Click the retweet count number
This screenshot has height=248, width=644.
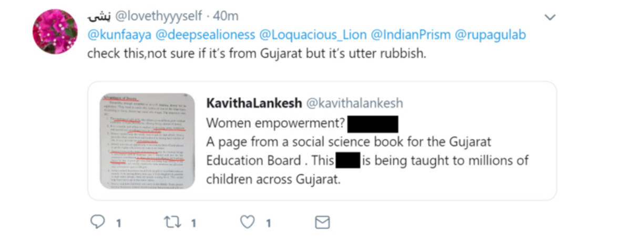[193, 223]
